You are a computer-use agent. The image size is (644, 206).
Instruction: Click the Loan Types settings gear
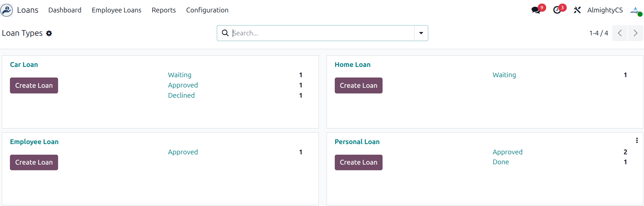[49, 33]
